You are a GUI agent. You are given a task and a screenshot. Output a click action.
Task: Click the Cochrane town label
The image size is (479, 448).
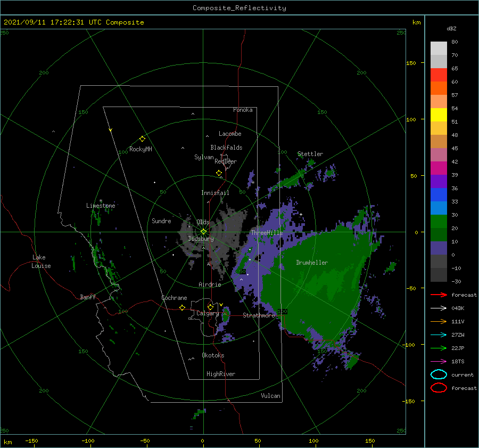(174, 298)
